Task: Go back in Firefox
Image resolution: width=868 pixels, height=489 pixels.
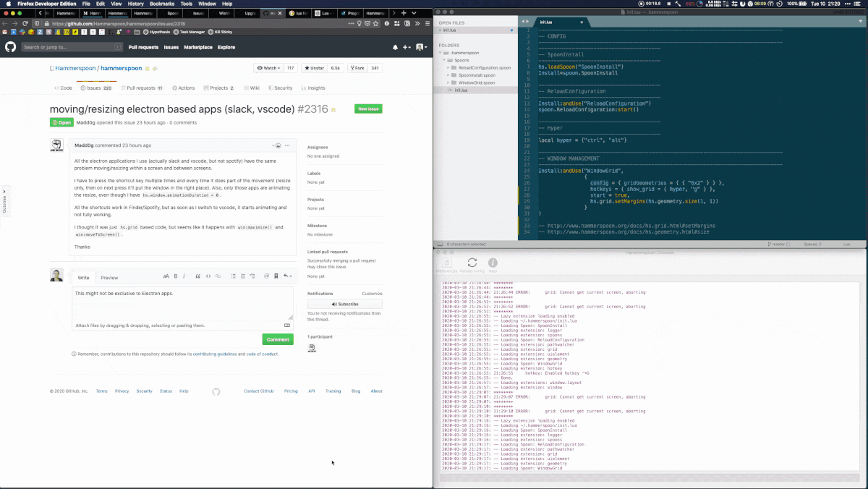Action: click(5, 23)
